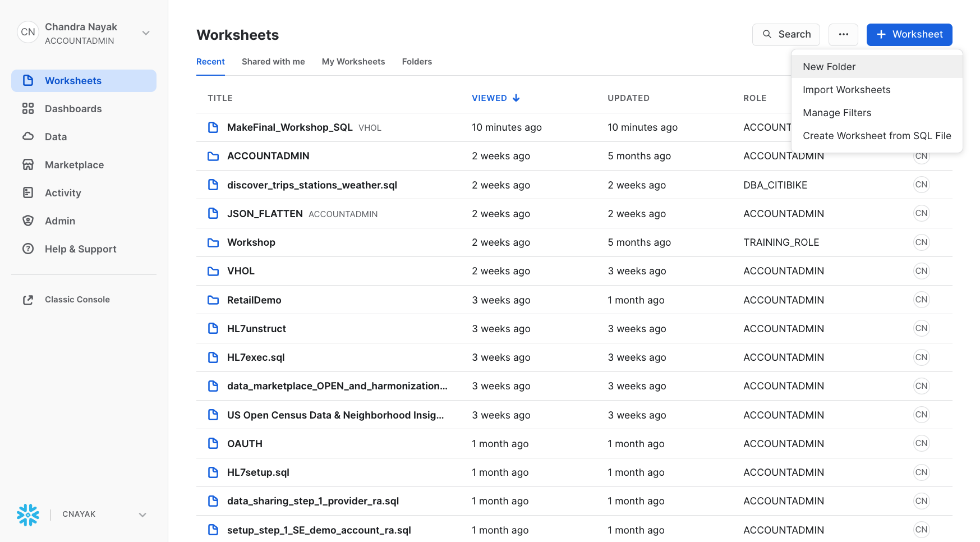Click the blue + Worksheet button
Viewport: 980px width, 542px height.
(909, 35)
